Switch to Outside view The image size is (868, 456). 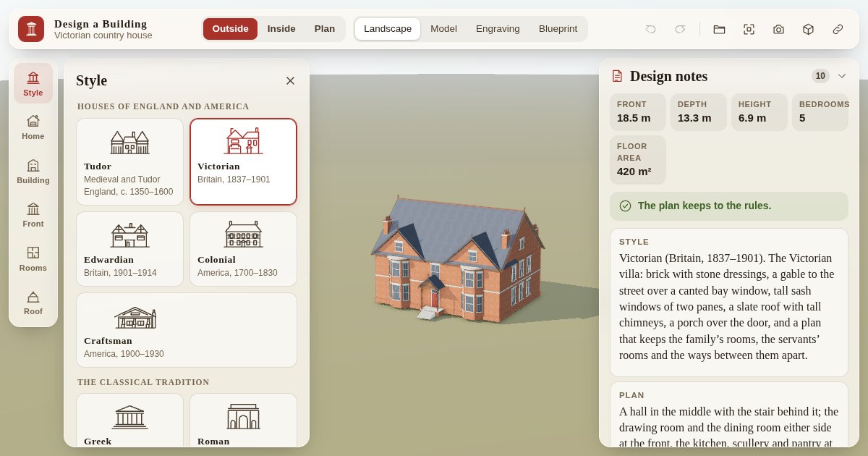[230, 29]
